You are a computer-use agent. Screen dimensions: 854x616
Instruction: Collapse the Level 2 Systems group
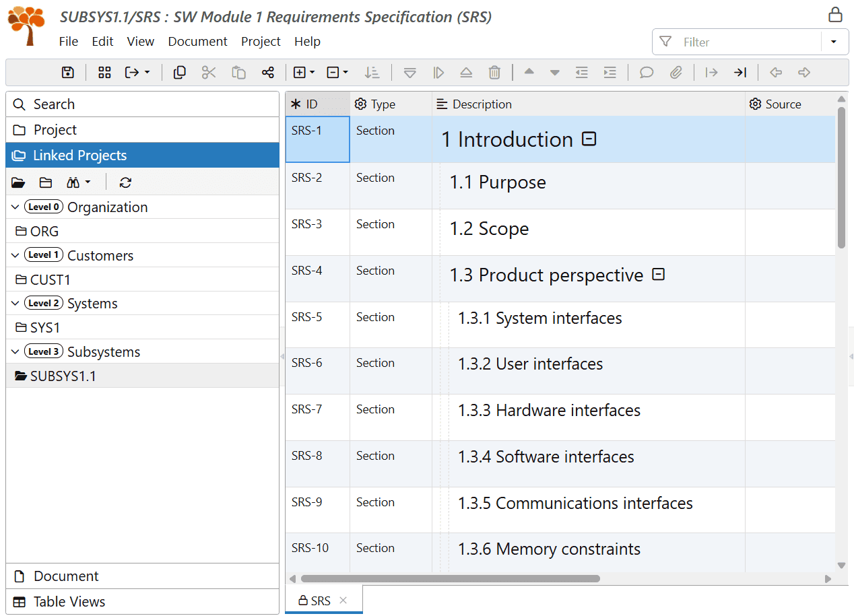click(x=15, y=304)
